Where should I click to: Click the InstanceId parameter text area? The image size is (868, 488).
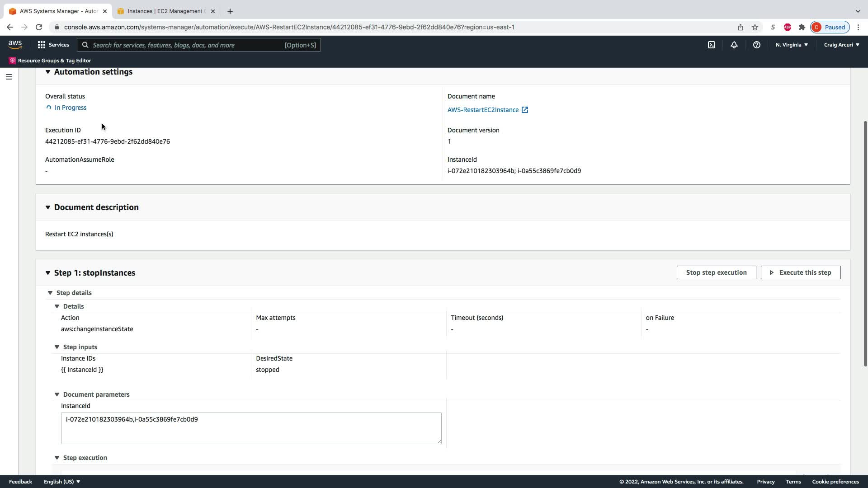tap(251, 428)
